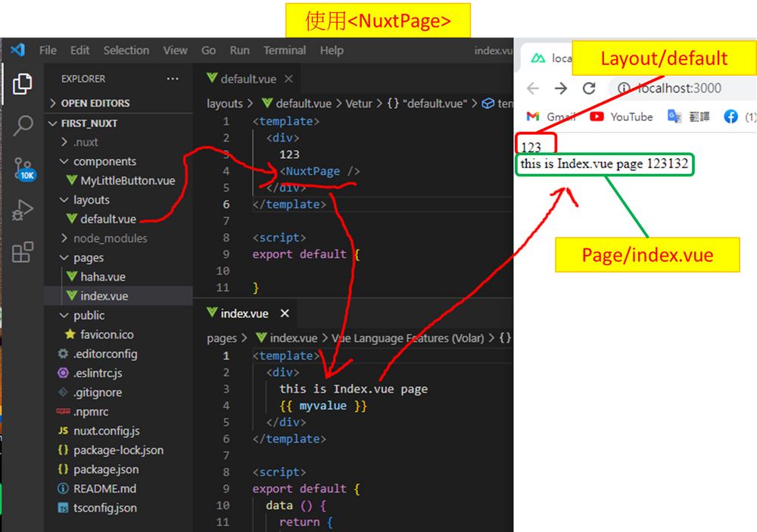Open the Search view in activity bar
The width and height of the screenshot is (757, 532).
(23, 126)
